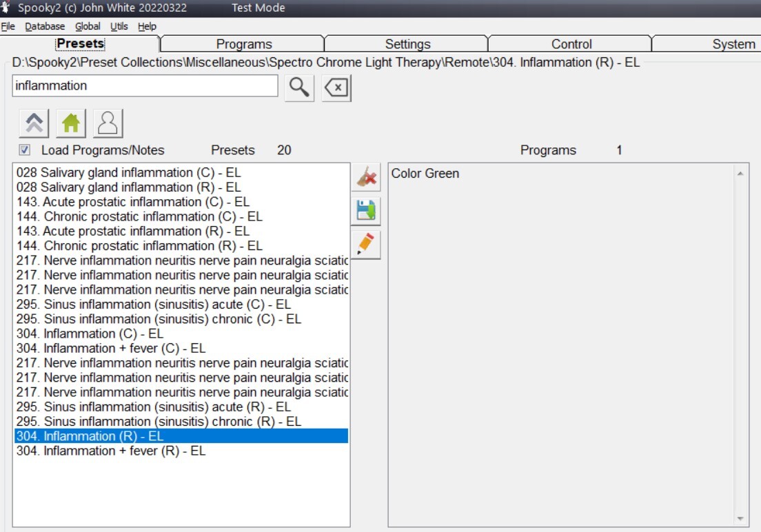Click the search field containing inflammation
The width and height of the screenshot is (761, 532).
click(145, 86)
